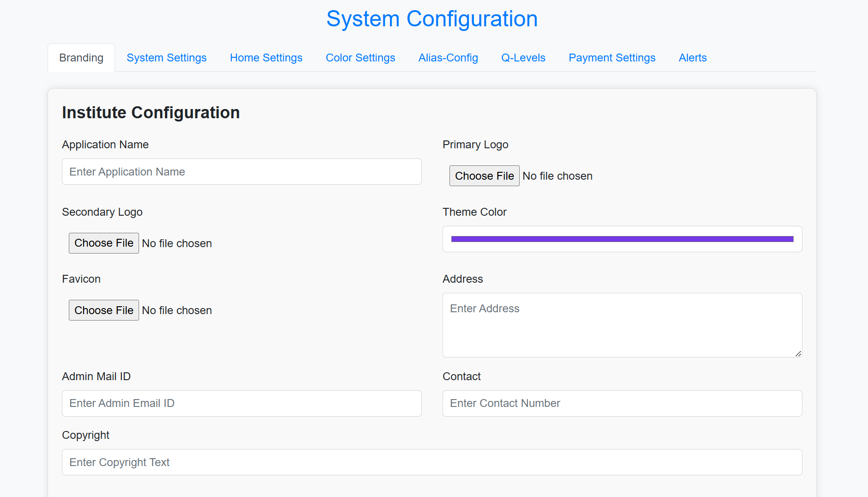Click the System Configuration heading
868x497 pixels.
coord(432,18)
